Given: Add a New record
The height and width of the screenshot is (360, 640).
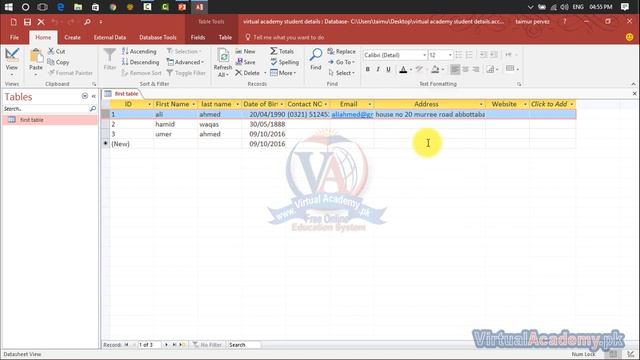Looking at the screenshot, I should point(245,51).
